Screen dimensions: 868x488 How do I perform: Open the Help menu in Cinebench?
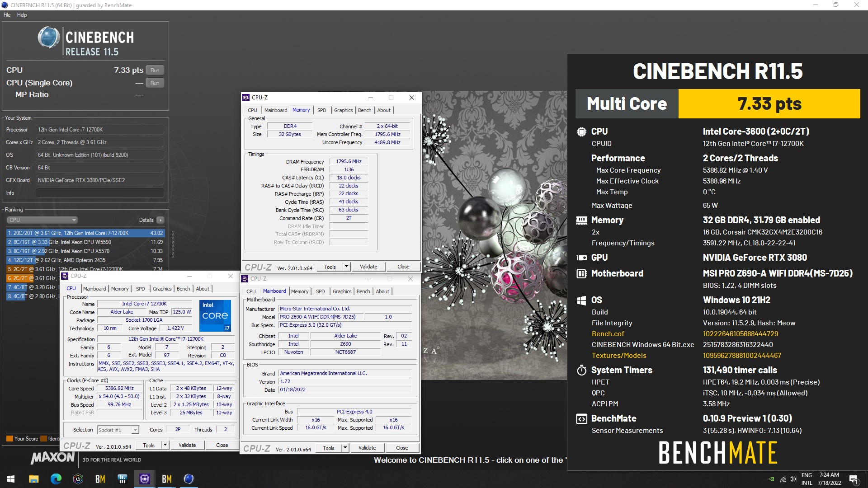pyautogui.click(x=22, y=15)
